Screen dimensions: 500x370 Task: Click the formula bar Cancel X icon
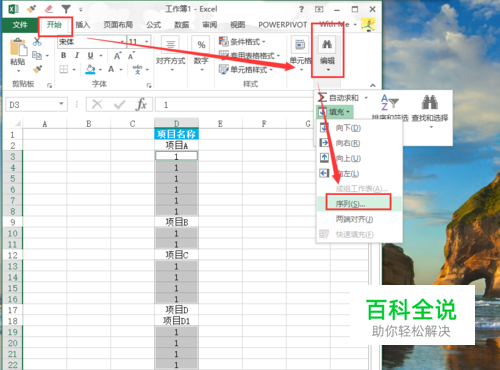(x=97, y=105)
